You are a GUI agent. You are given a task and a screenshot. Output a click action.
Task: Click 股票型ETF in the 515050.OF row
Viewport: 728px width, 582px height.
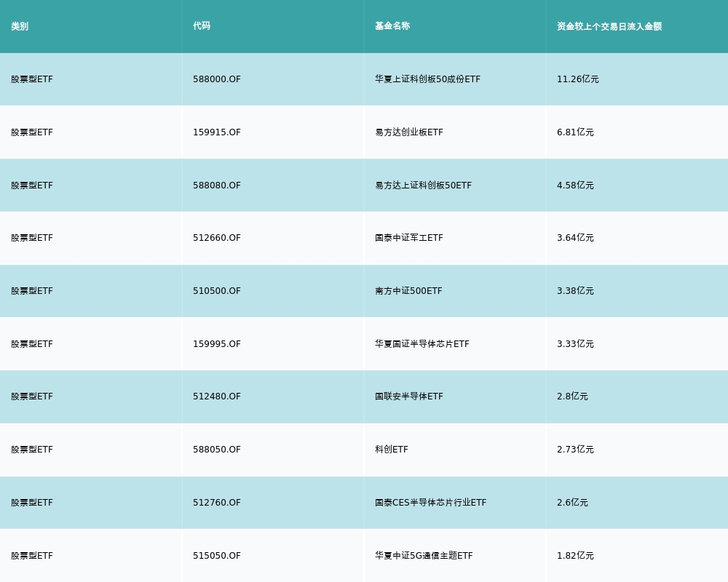point(32,556)
